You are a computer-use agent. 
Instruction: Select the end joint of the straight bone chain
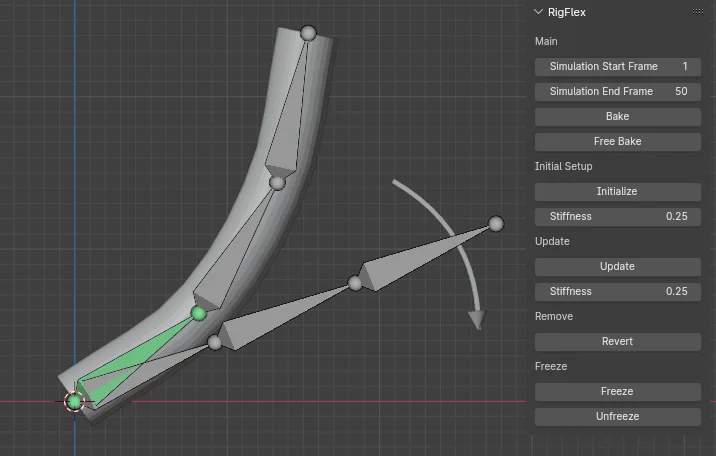pos(495,223)
